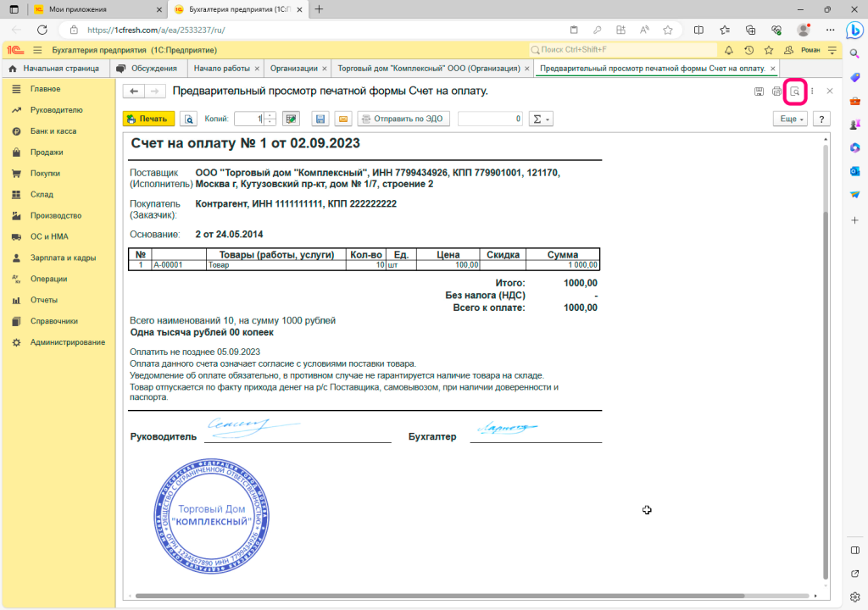Open browser Settings and more ellipsis
The height and width of the screenshot is (610, 868).
[x=830, y=30]
